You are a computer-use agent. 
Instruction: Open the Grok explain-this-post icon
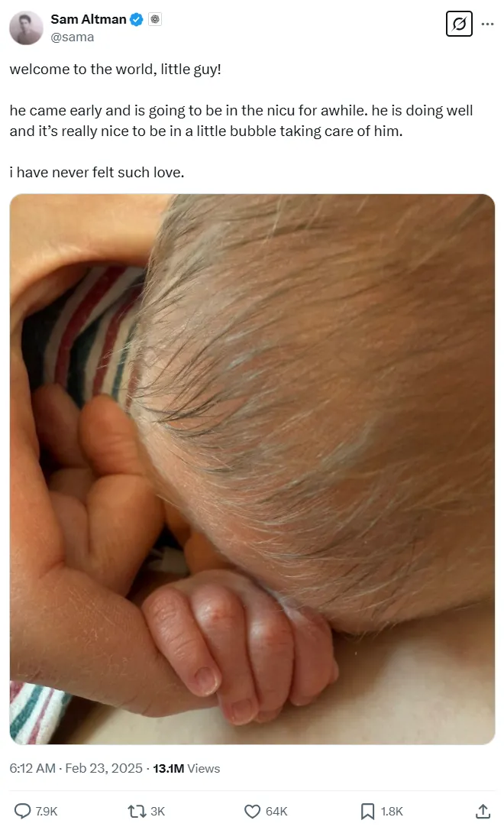tap(458, 24)
